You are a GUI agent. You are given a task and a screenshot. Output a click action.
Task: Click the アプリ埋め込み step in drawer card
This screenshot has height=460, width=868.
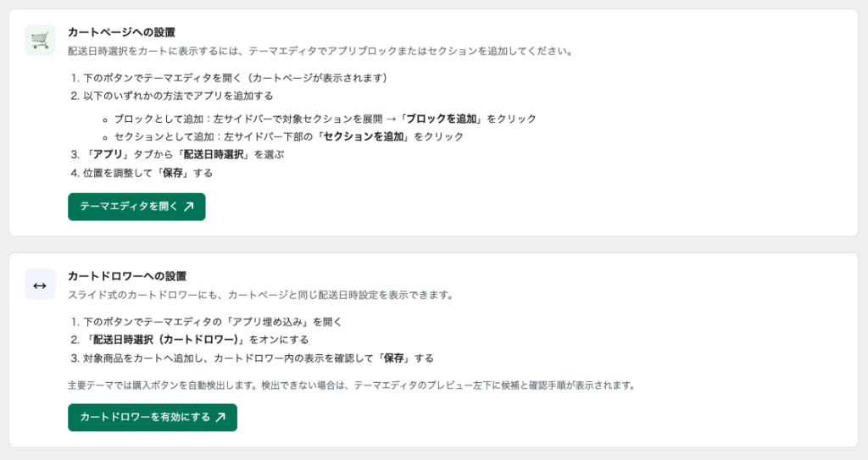(x=207, y=322)
